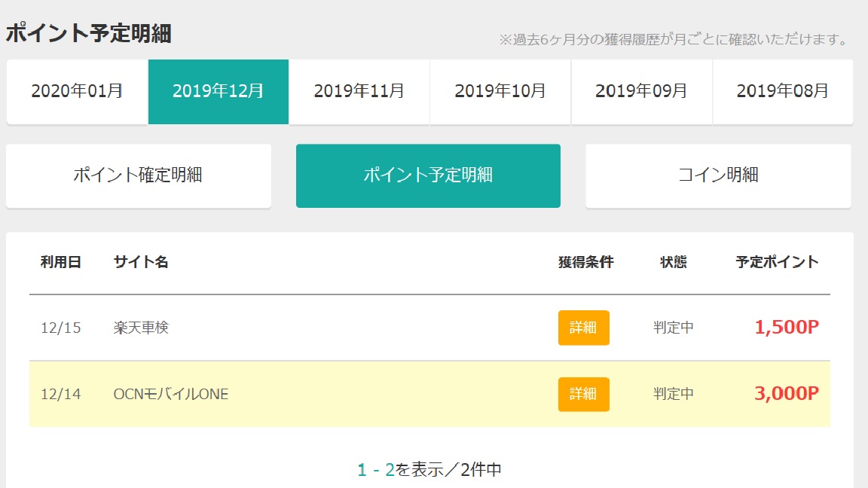Image resolution: width=868 pixels, height=488 pixels.
Task: Click the 獲得条件 column header
Action: pos(585,262)
